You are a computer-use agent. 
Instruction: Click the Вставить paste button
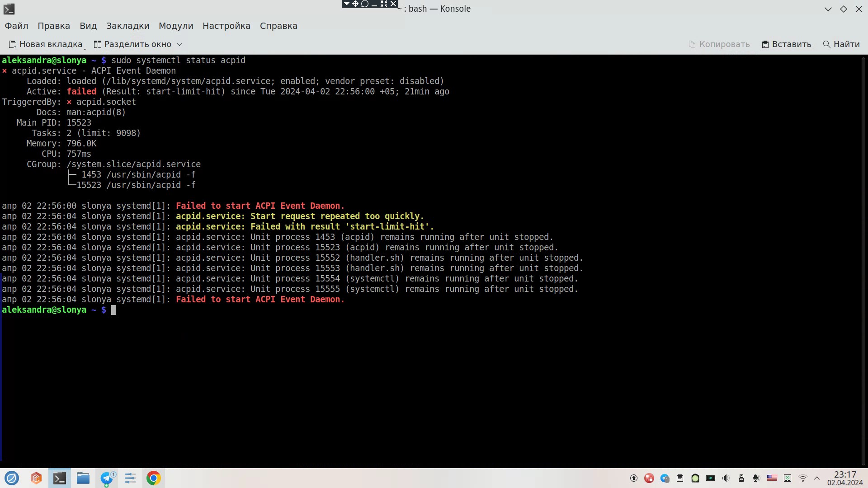(x=787, y=44)
